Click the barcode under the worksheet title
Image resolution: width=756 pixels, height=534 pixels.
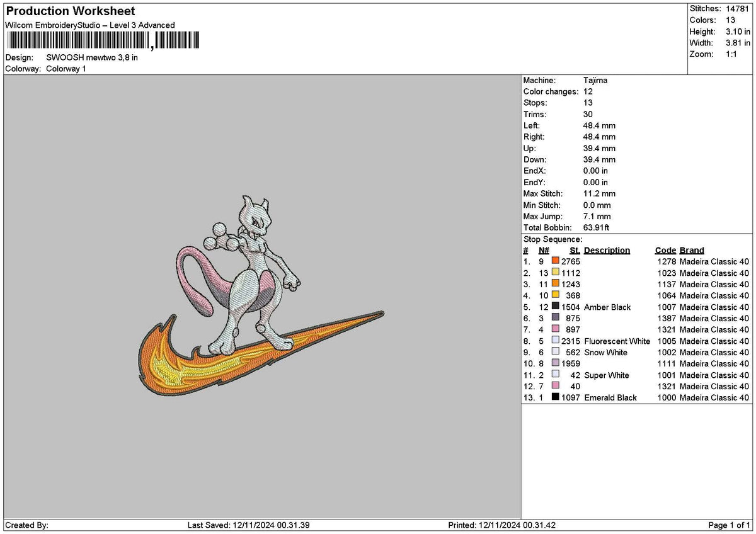point(103,41)
